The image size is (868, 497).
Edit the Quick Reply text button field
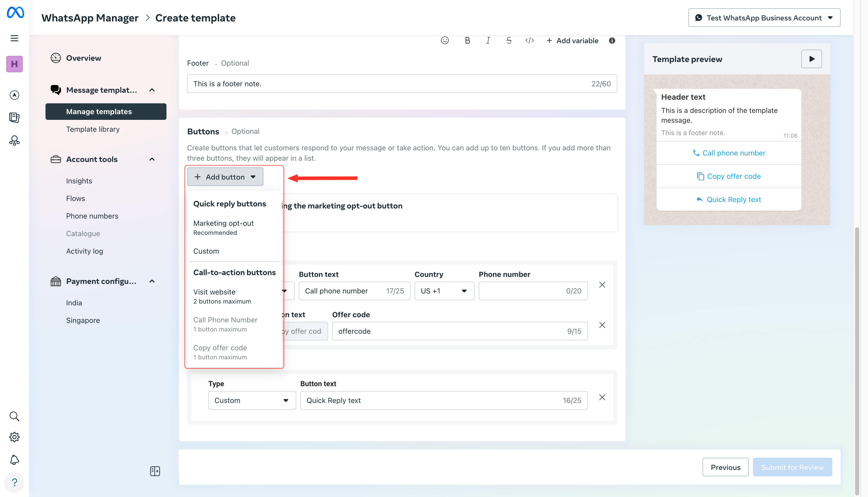click(x=444, y=400)
